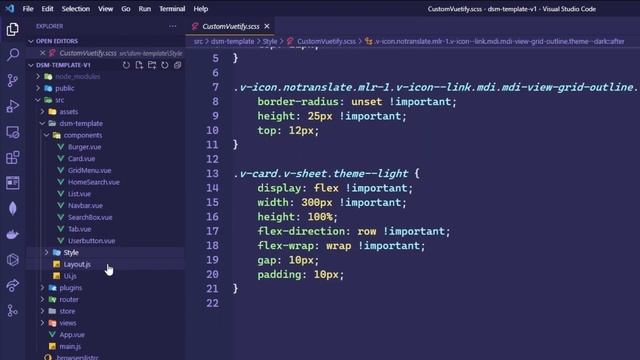Click Style in the breadcrumb path
The height and width of the screenshot is (360, 640).
click(x=269, y=41)
